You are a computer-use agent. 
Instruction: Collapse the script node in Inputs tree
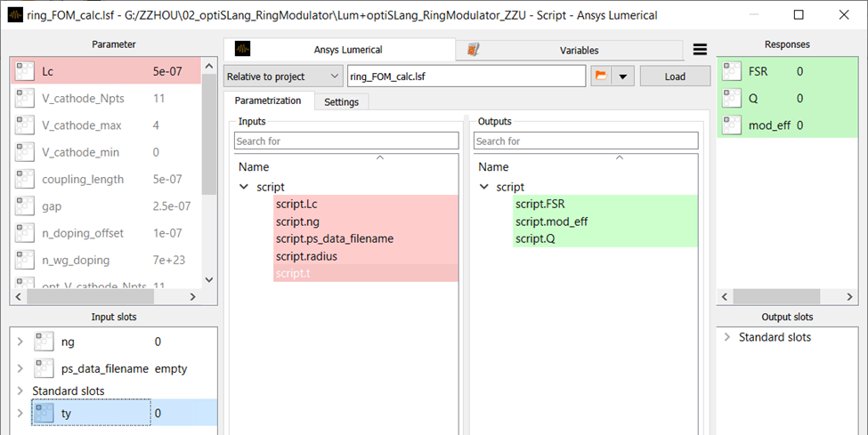point(244,187)
